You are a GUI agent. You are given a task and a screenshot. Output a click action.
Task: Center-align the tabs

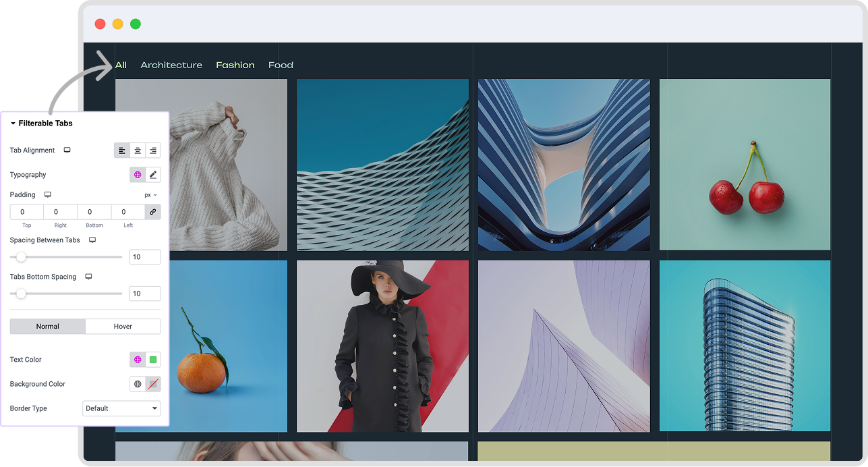tap(138, 150)
